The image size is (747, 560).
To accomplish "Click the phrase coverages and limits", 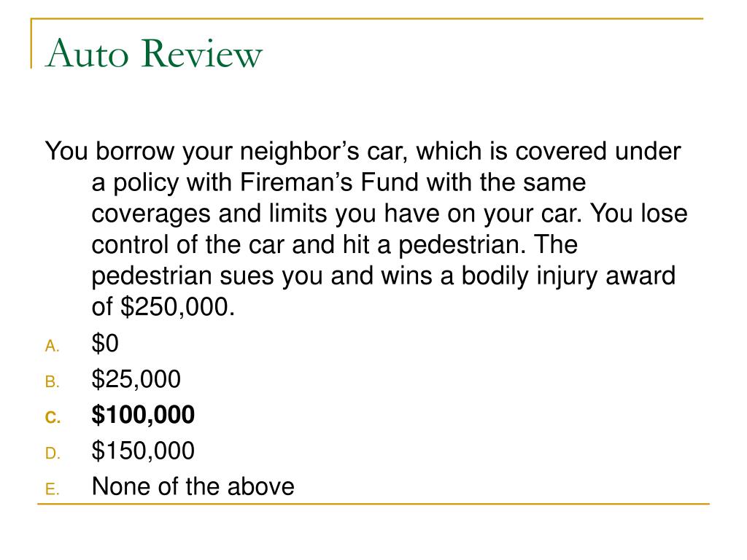I will click(x=209, y=214).
